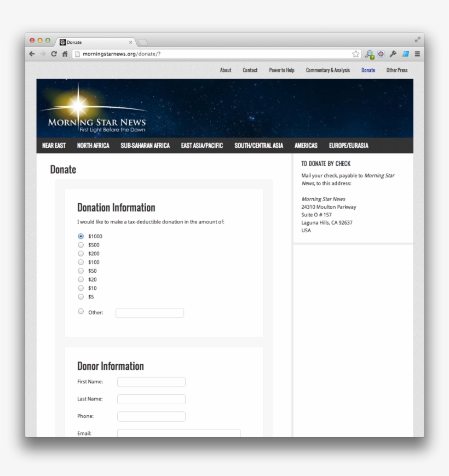
Task: Click the 'TO DONATE BY CHECK' heading
Action: click(x=326, y=164)
